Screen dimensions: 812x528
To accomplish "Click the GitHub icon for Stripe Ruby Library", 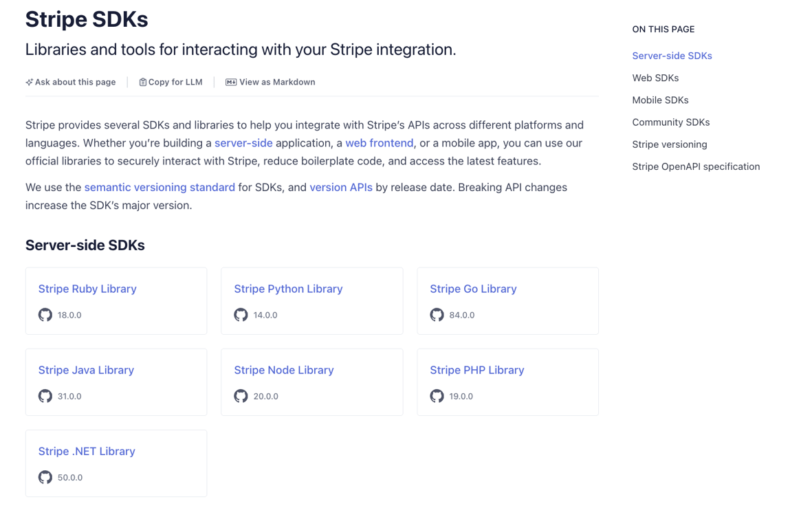I will (x=45, y=314).
